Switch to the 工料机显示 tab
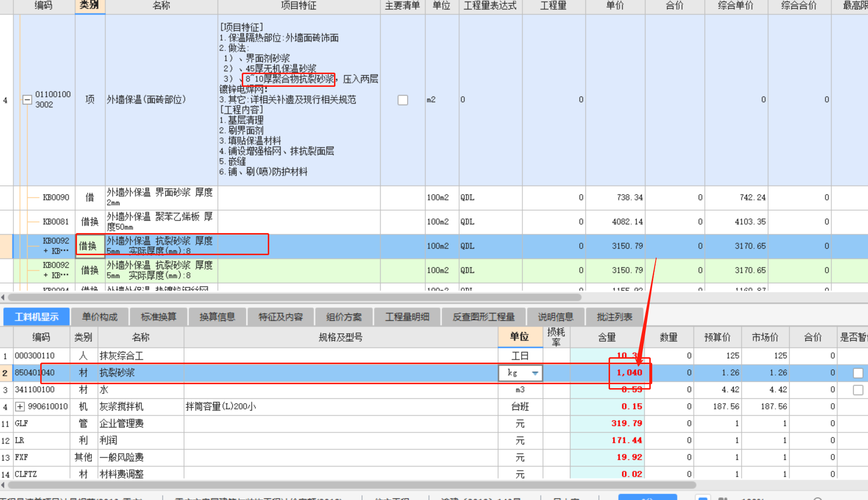Image resolution: width=868 pixels, height=500 pixels. click(x=36, y=317)
